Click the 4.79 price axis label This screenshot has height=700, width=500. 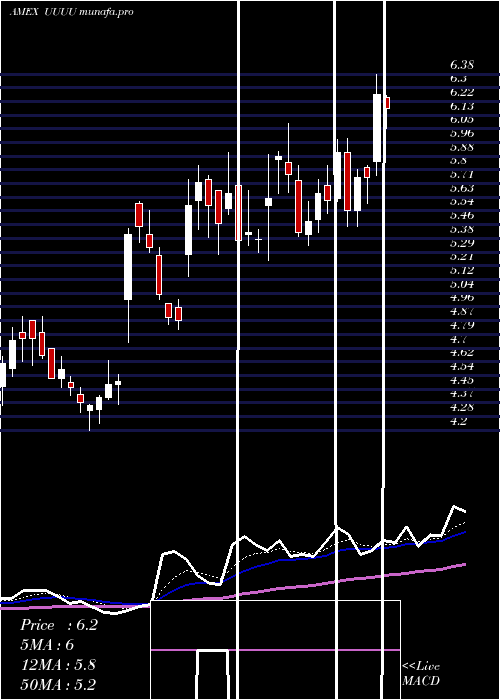click(x=462, y=325)
